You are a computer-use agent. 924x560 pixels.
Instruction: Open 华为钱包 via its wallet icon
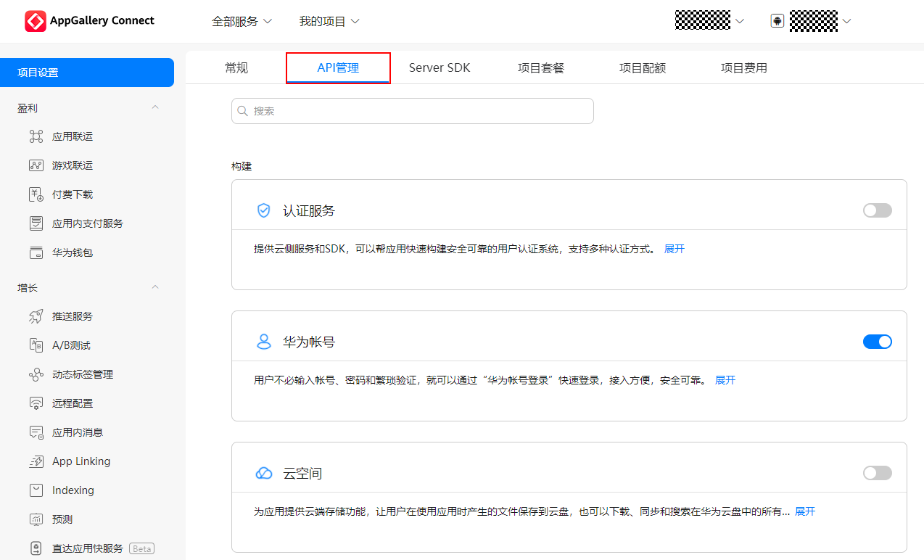[36, 252]
